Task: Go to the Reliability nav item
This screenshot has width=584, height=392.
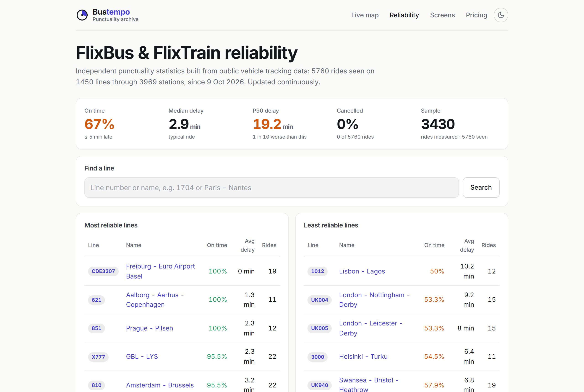Action: coord(404,15)
